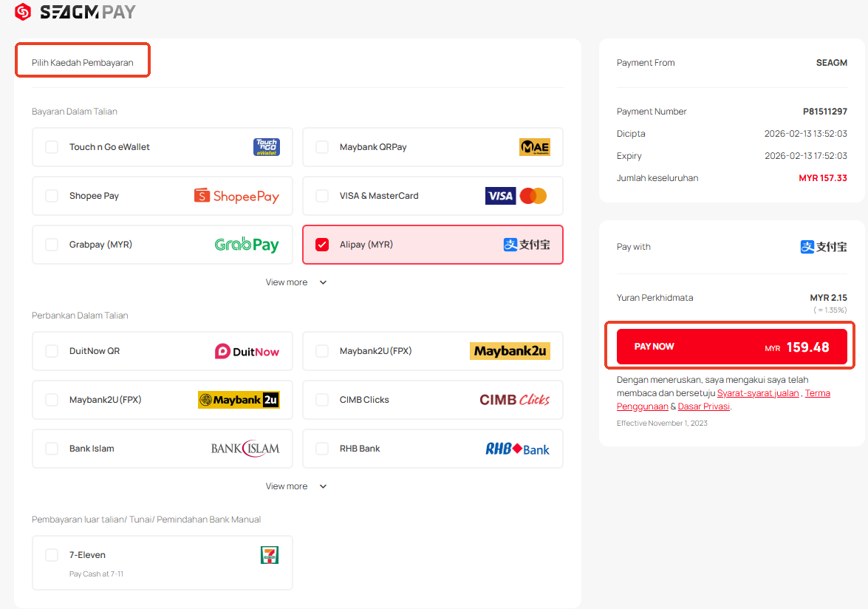Select the Maybank2u yellow logo option
The image size is (868, 609).
coord(510,351)
